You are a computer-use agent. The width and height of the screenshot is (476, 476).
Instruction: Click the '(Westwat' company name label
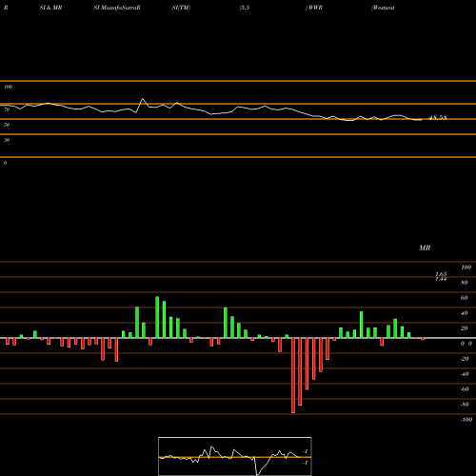click(383, 8)
